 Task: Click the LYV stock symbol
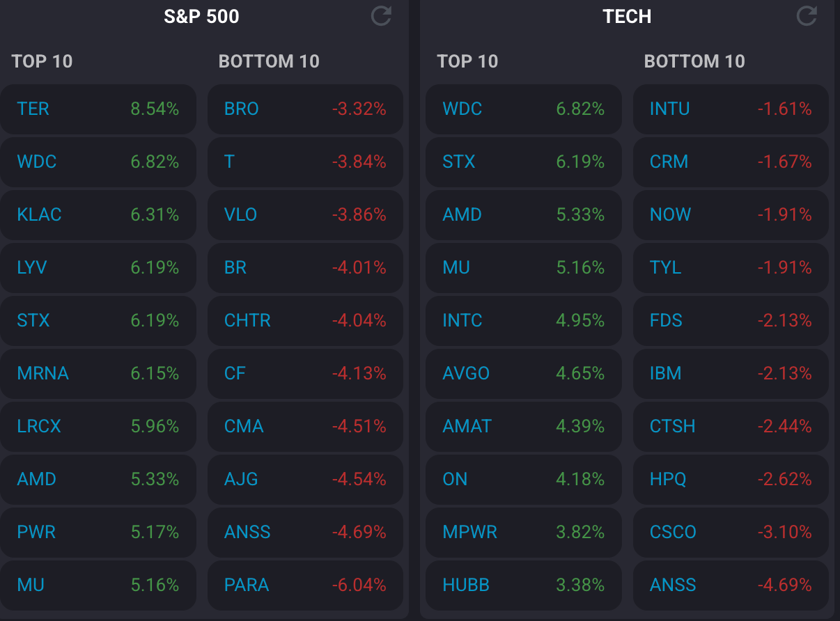pos(32,268)
